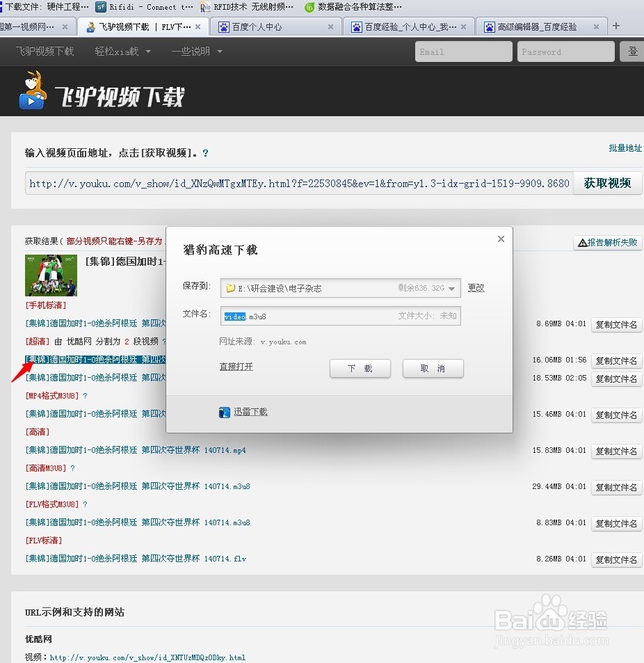Open new browser tab with plus button

(x=616, y=26)
